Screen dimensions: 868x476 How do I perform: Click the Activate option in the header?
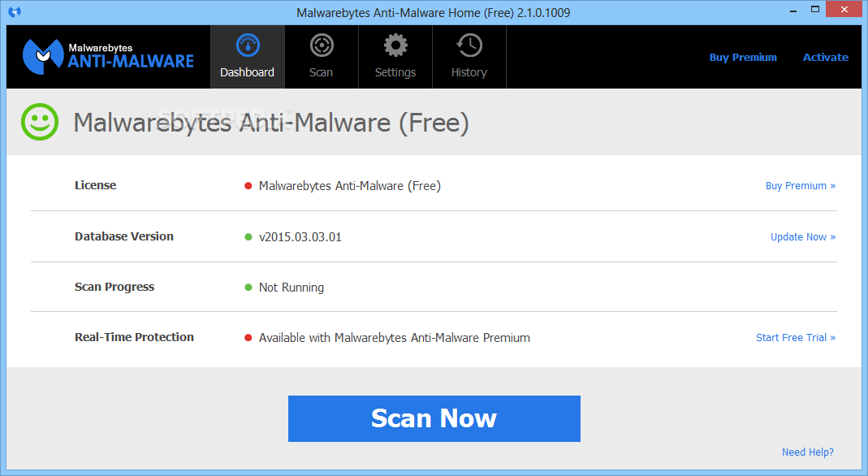[825, 57]
